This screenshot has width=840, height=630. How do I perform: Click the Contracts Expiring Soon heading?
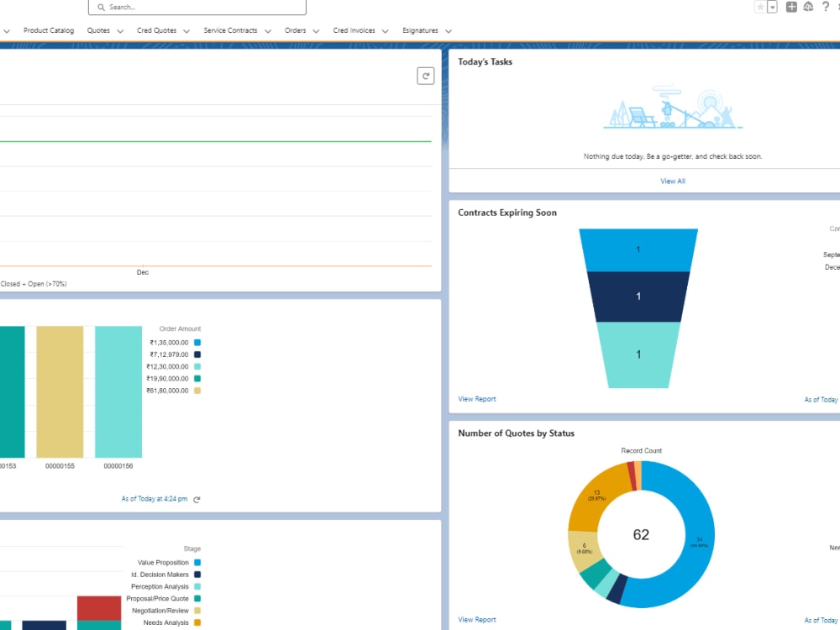(x=507, y=213)
